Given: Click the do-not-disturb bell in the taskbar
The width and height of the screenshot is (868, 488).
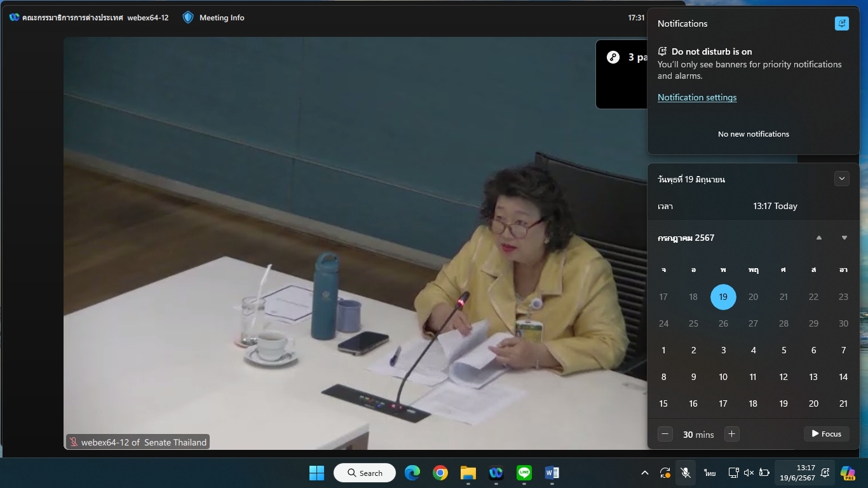Looking at the screenshot, I should pyautogui.click(x=825, y=473).
